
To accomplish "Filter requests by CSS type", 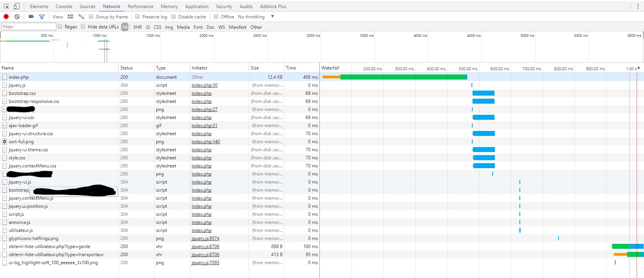I will click(158, 27).
